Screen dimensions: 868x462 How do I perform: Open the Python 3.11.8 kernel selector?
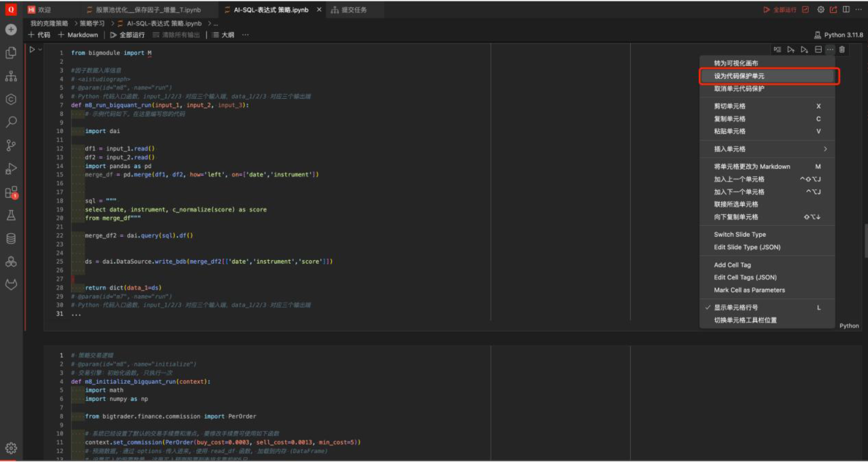pos(839,35)
